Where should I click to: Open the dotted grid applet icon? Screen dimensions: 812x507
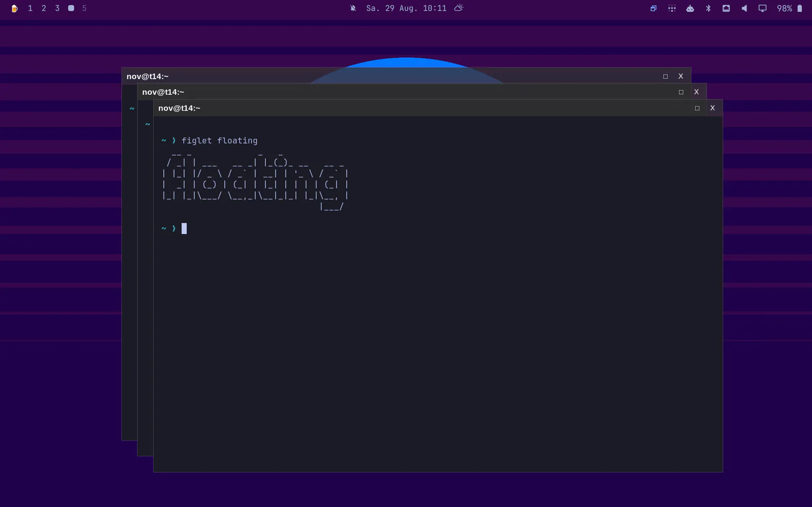[x=672, y=8]
